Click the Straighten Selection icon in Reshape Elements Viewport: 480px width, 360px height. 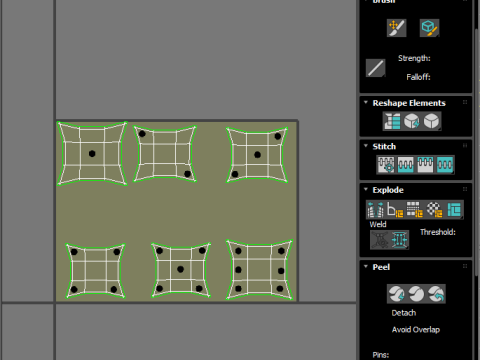392,121
